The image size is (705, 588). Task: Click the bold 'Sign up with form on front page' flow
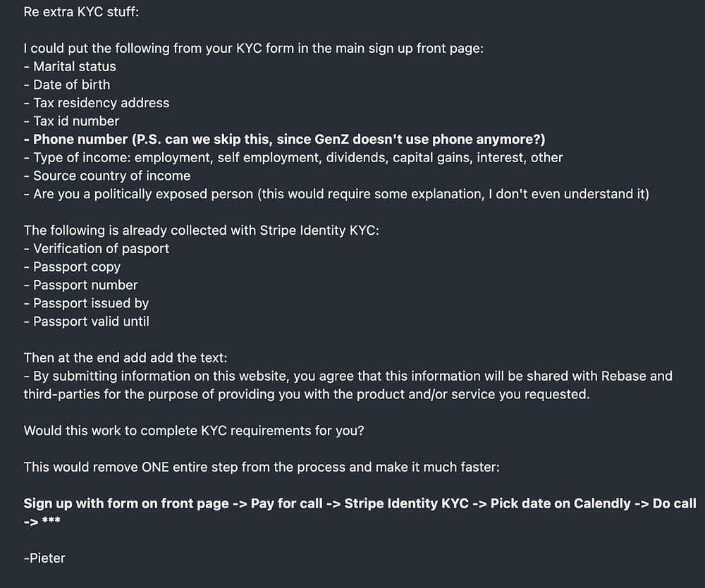(360, 513)
